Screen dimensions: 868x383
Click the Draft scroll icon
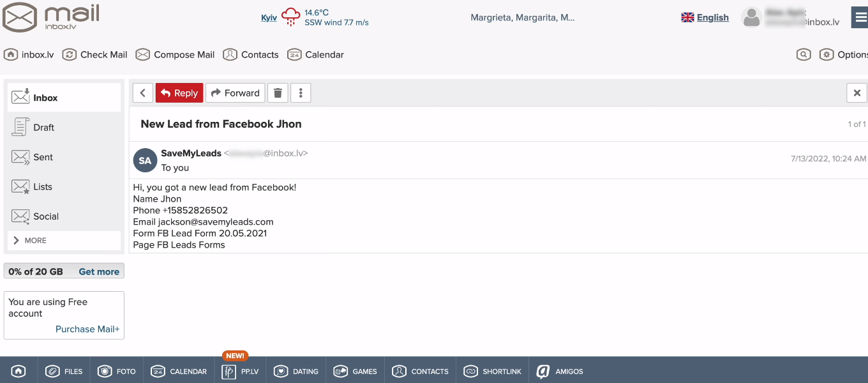pyautogui.click(x=20, y=127)
